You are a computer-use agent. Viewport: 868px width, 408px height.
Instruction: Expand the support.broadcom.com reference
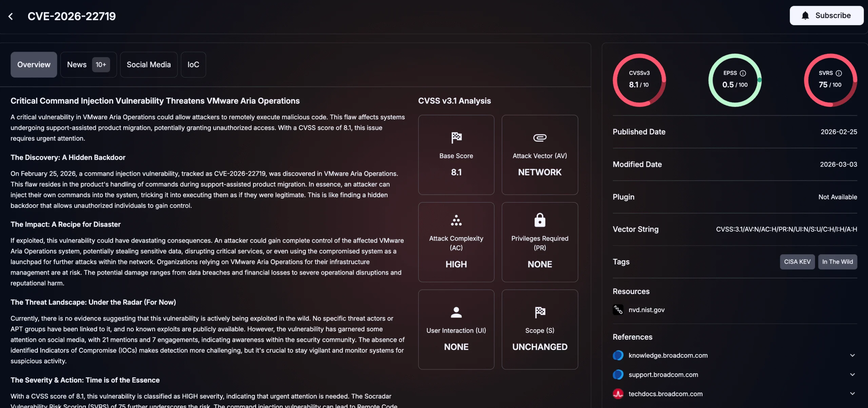(x=852, y=375)
